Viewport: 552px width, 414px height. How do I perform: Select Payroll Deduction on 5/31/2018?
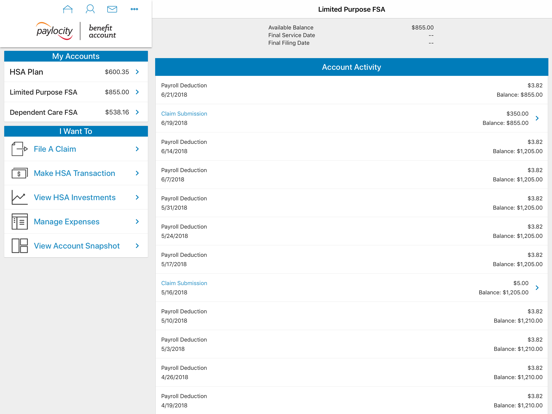pos(351,203)
